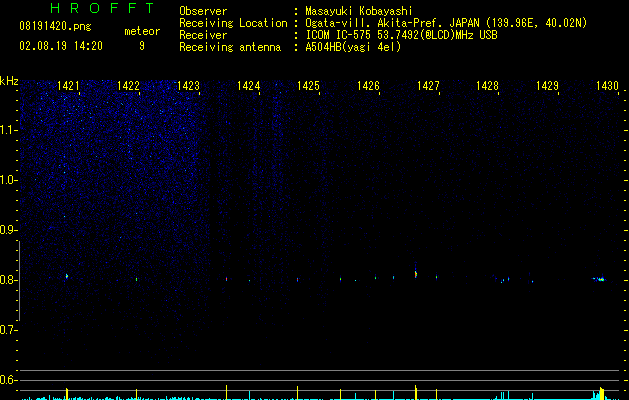629x400 pixels.
Task: Click the 1.1 kHz frequency label
Action: pyautogui.click(x=8, y=130)
